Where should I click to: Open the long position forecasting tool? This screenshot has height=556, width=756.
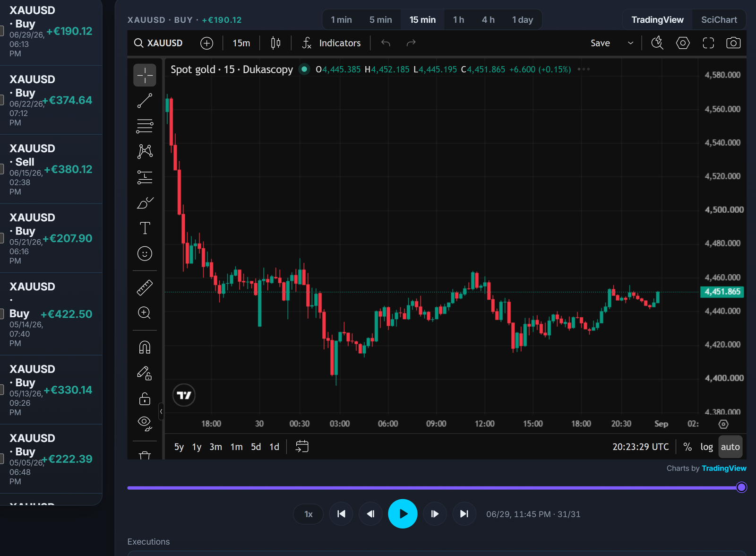tap(145, 177)
